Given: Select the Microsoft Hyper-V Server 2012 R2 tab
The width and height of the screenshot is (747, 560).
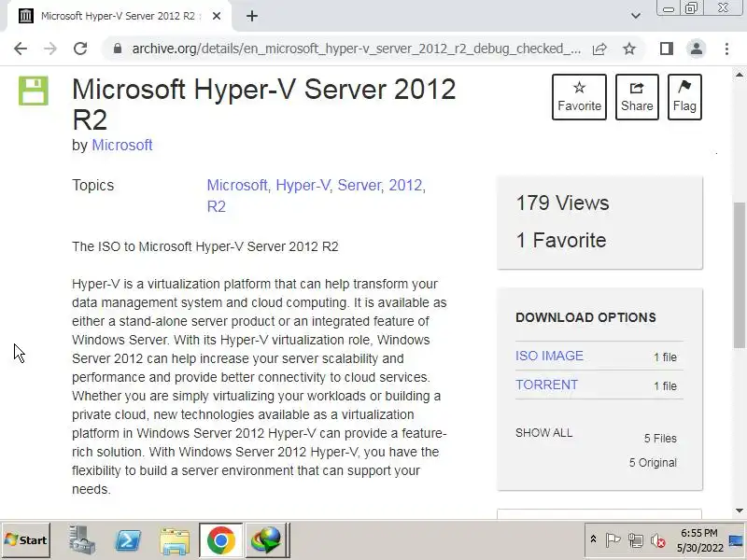Looking at the screenshot, I should [119, 16].
